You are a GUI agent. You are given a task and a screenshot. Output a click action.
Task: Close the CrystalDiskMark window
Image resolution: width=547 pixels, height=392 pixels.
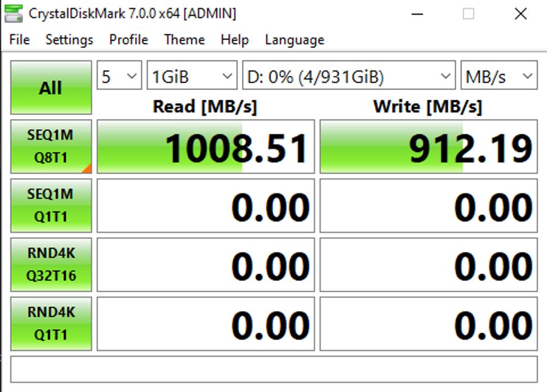click(521, 14)
